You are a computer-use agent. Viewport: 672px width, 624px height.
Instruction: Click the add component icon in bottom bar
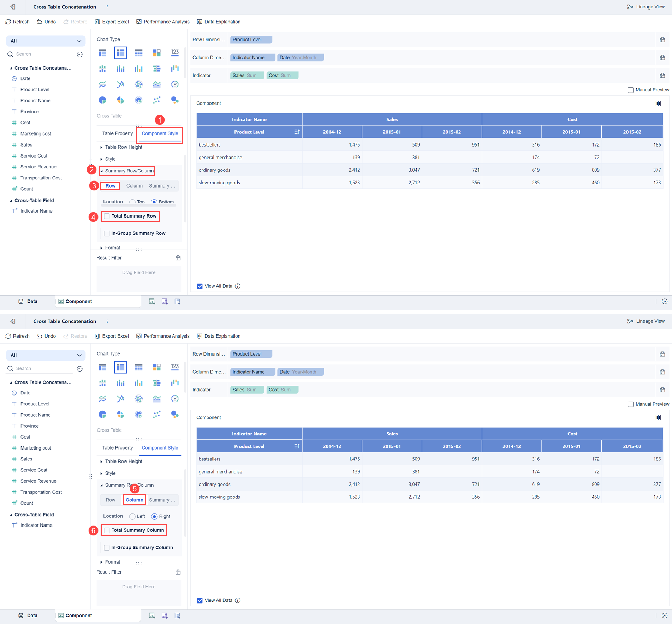coord(152,301)
